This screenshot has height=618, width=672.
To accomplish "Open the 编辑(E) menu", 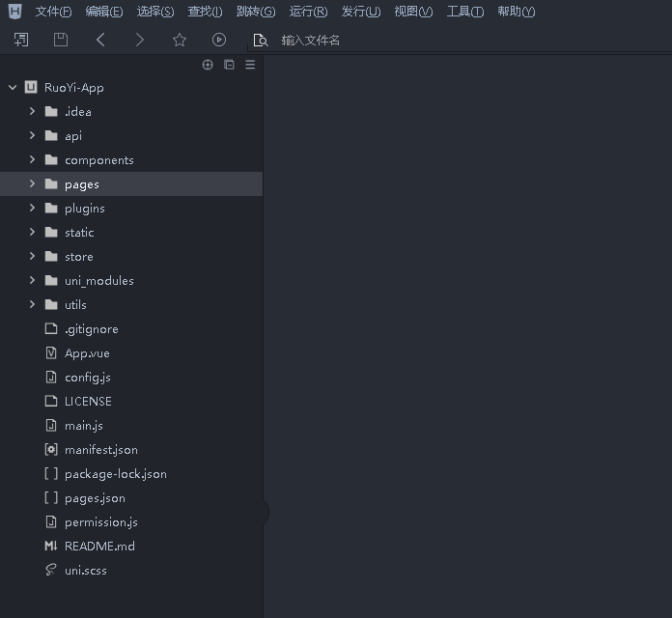I will pos(104,12).
